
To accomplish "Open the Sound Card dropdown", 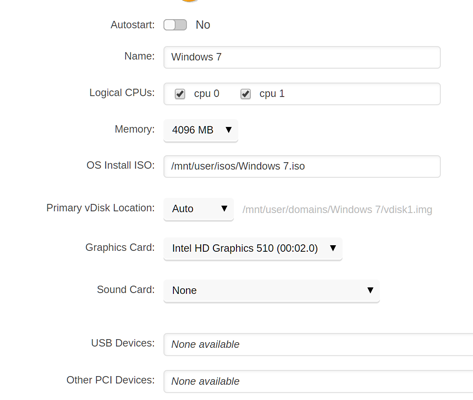I will 272,291.
